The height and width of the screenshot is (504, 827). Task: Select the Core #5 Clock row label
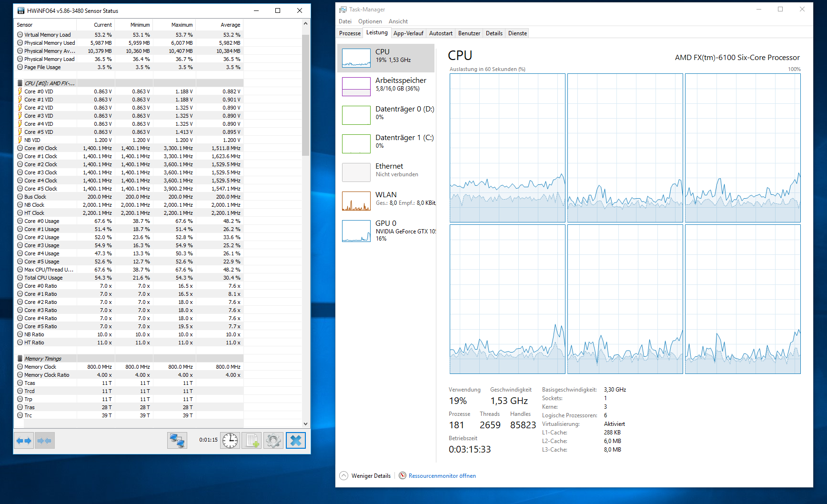click(x=40, y=189)
